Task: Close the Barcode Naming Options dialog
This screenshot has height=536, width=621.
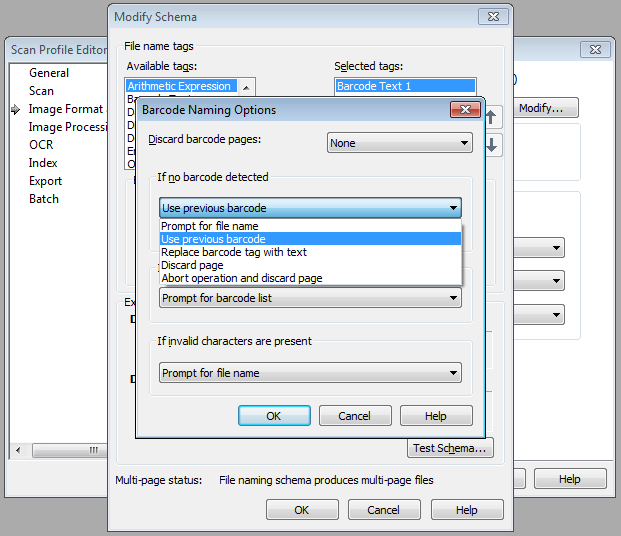Action: coord(465,109)
